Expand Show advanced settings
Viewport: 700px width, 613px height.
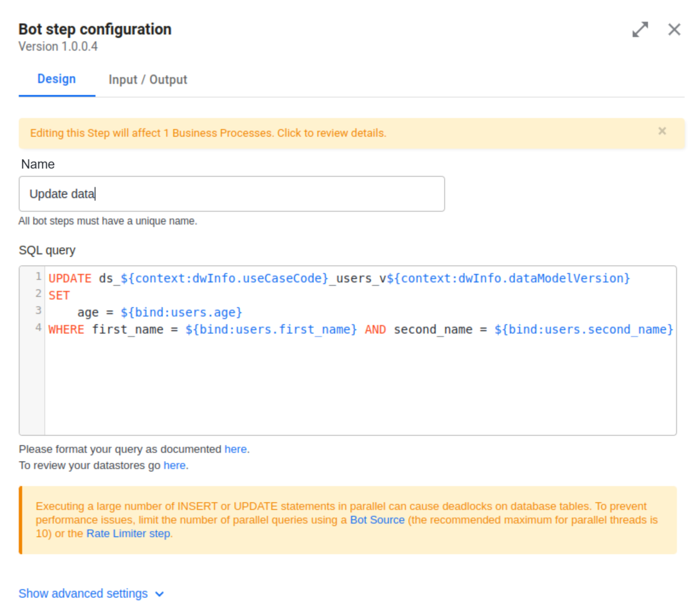pyautogui.click(x=91, y=593)
